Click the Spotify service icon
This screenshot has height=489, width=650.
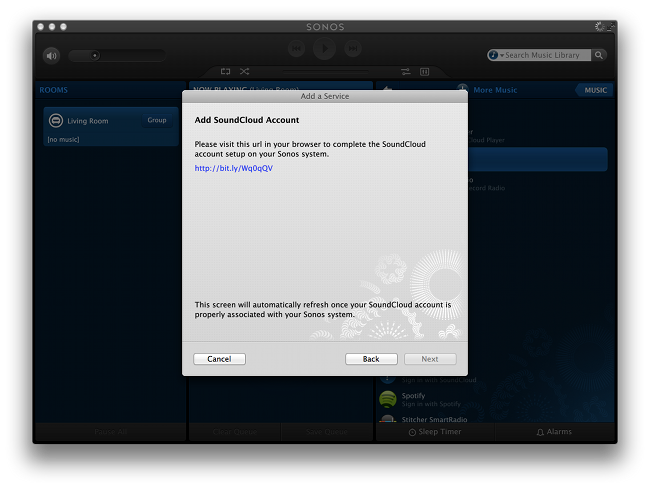388,399
